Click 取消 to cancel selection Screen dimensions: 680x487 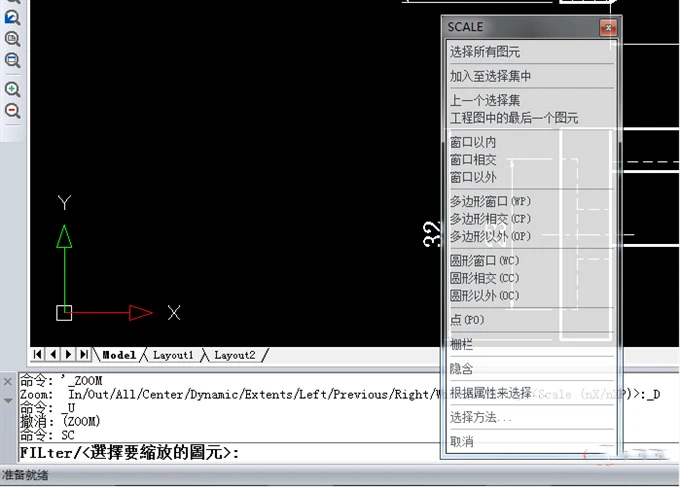click(530, 442)
